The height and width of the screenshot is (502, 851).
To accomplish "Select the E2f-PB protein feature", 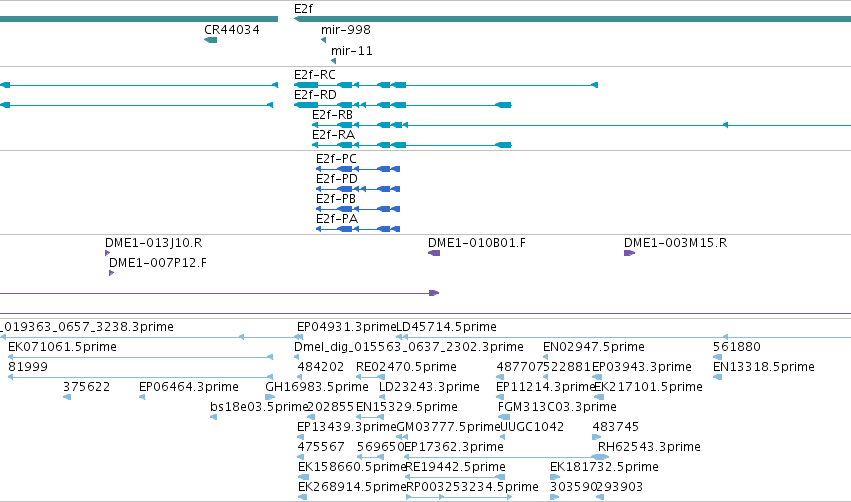I will point(358,209).
